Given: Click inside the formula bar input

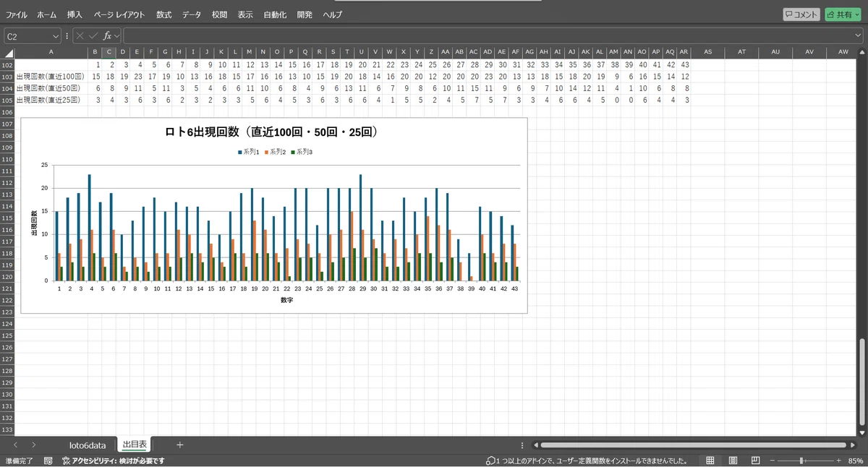Looking at the screenshot, I should tap(488, 35).
